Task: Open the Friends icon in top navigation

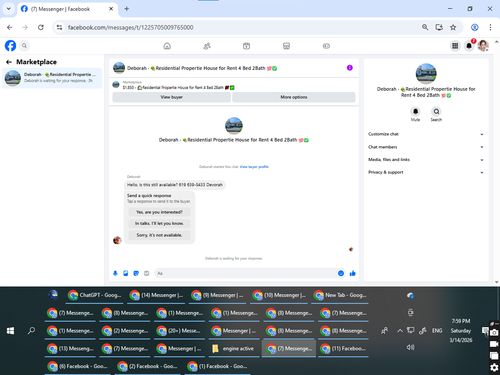Action: click(x=207, y=46)
